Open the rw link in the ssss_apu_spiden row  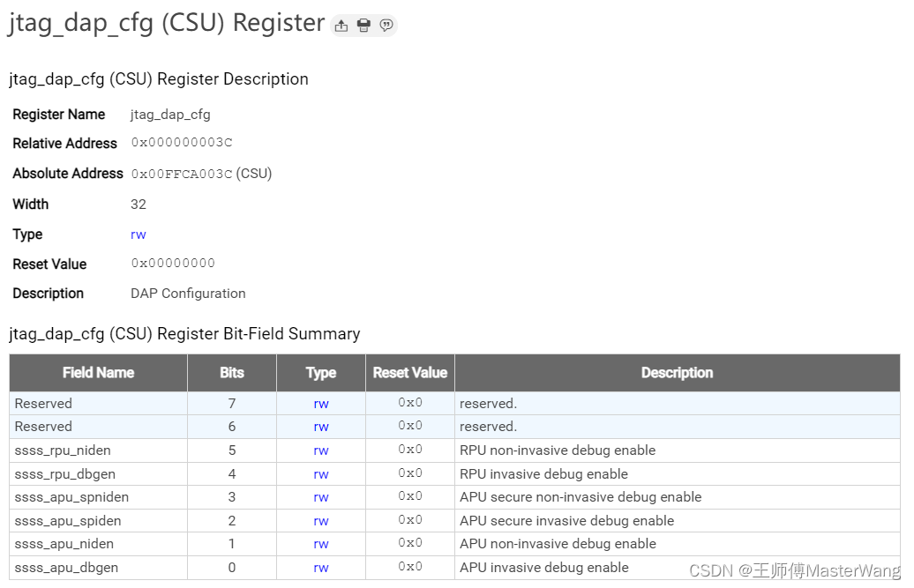pyautogui.click(x=321, y=521)
